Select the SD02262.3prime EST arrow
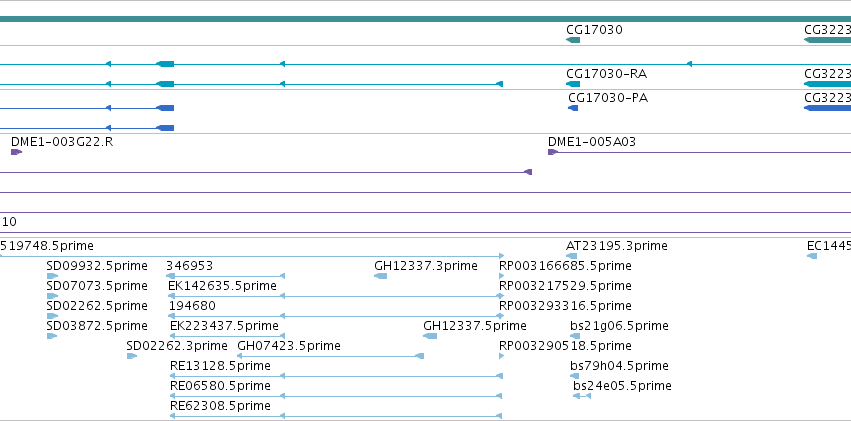The width and height of the screenshot is (851, 421). tap(132, 356)
